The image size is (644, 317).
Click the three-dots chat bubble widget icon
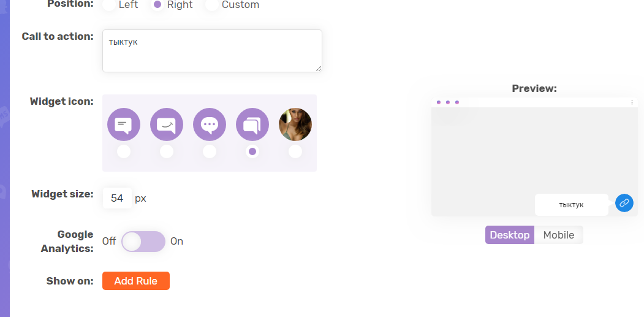[x=210, y=124]
